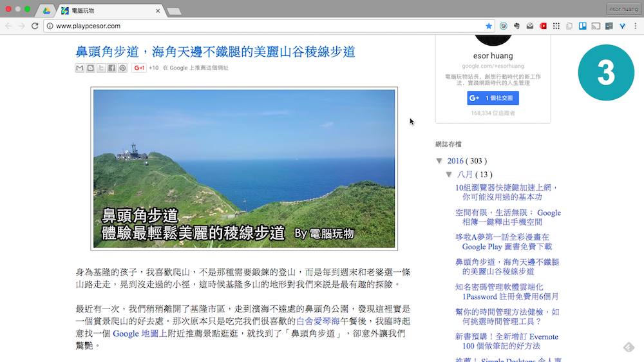Click the 鼻頭角步道 landscape photo
The height and width of the screenshot is (362, 644).
pos(244,169)
